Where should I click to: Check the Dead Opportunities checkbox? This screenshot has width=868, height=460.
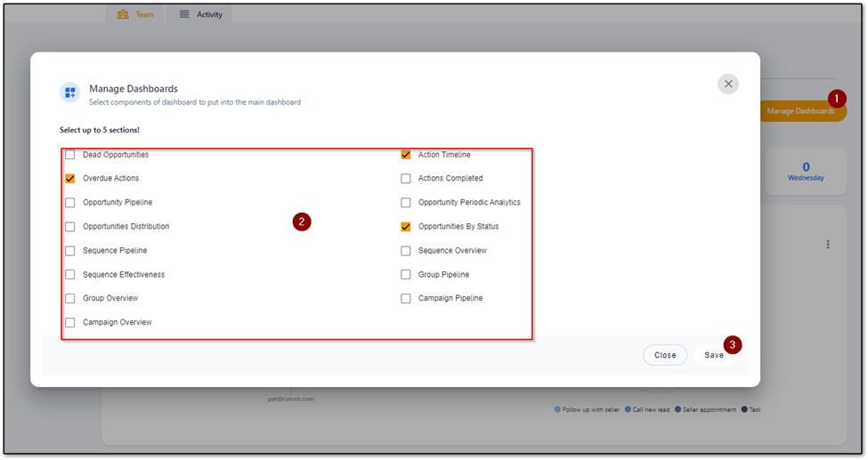coord(69,155)
